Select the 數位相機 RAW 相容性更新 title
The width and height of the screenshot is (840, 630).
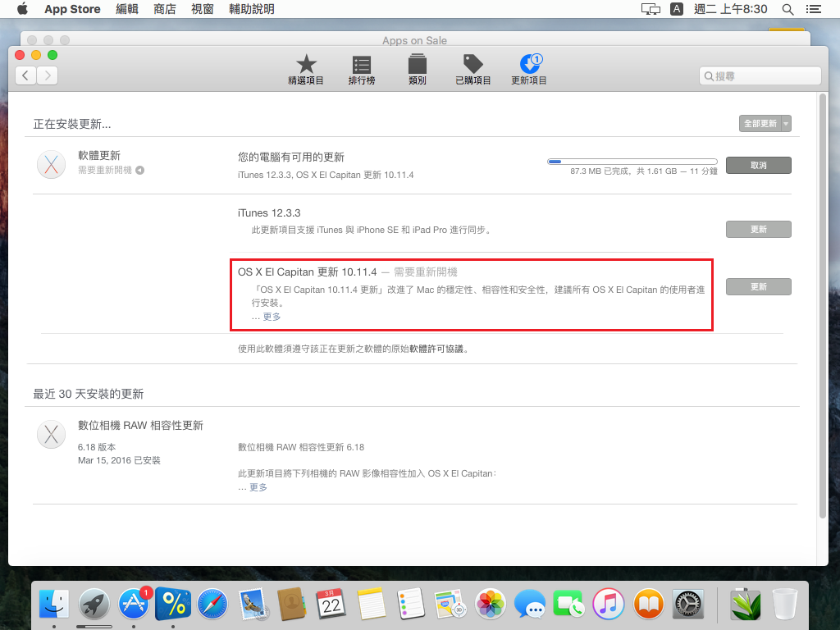click(140, 426)
